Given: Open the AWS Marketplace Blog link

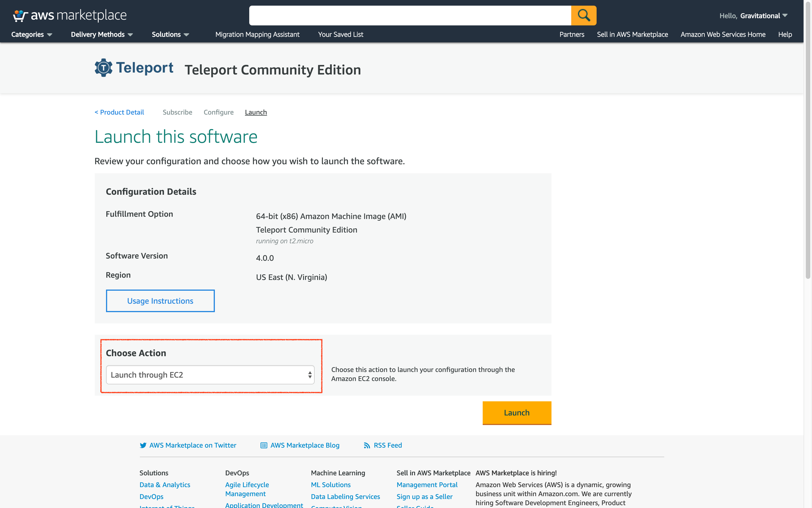Looking at the screenshot, I should pyautogui.click(x=305, y=445).
